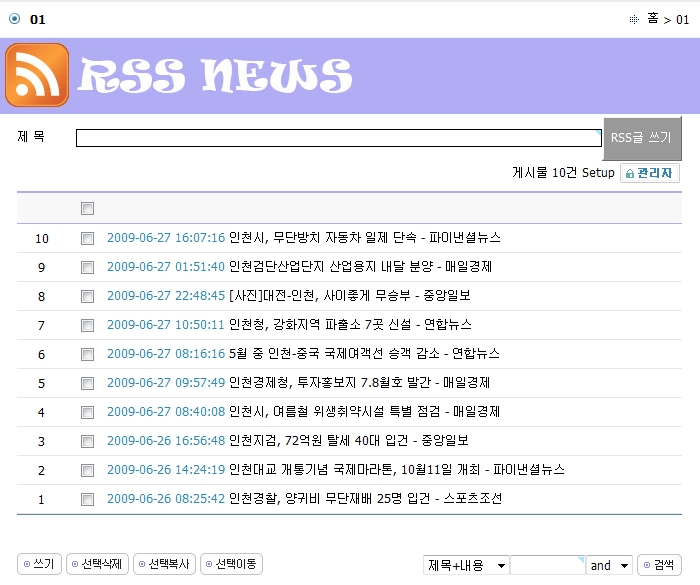The image size is (700, 585).
Task: Click the RSS글 쓰기 button
Action: point(642,138)
